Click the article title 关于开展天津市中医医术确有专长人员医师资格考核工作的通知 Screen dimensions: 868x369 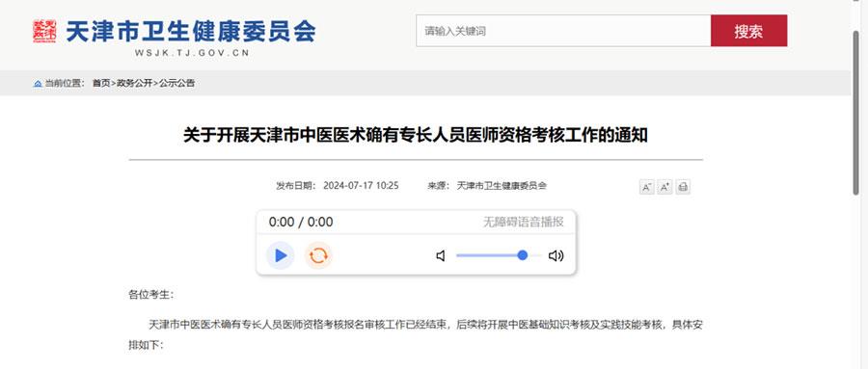[x=416, y=136]
